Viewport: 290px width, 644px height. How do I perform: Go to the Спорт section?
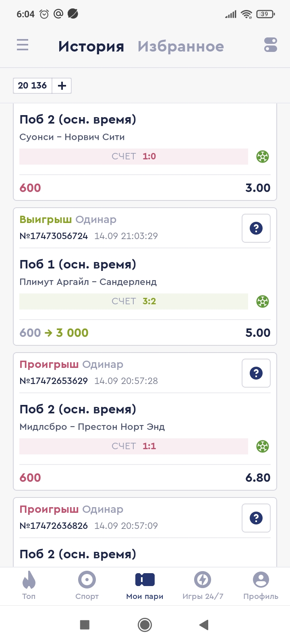tap(87, 586)
